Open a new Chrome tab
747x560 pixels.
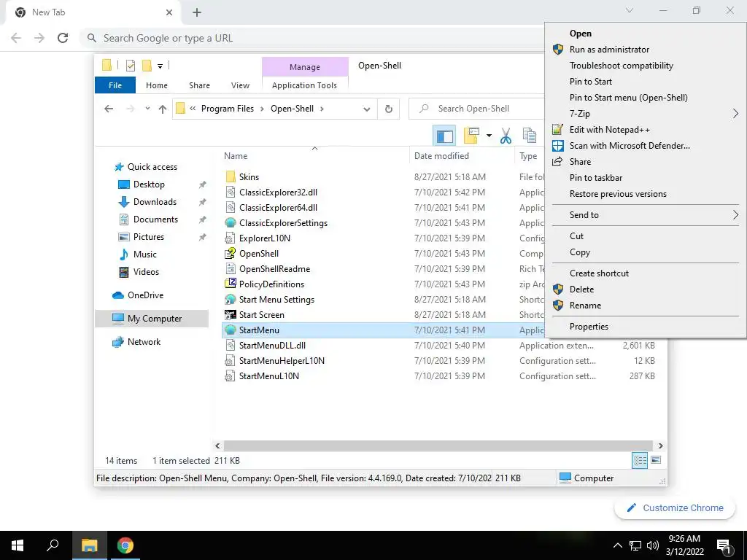tap(197, 12)
